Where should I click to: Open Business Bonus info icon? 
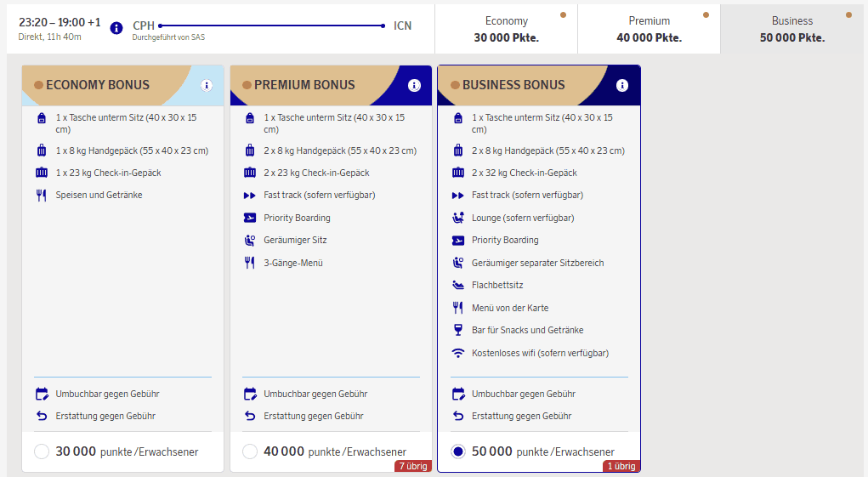(x=622, y=85)
